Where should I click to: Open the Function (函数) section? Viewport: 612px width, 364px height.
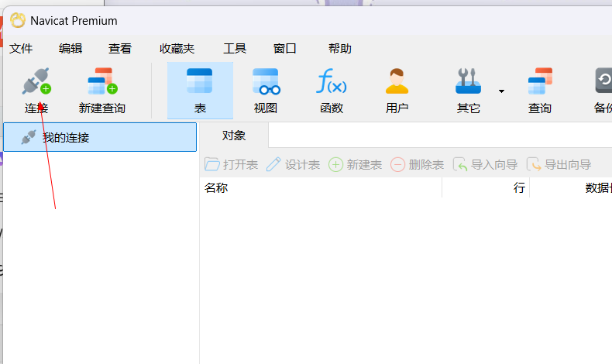click(x=332, y=91)
